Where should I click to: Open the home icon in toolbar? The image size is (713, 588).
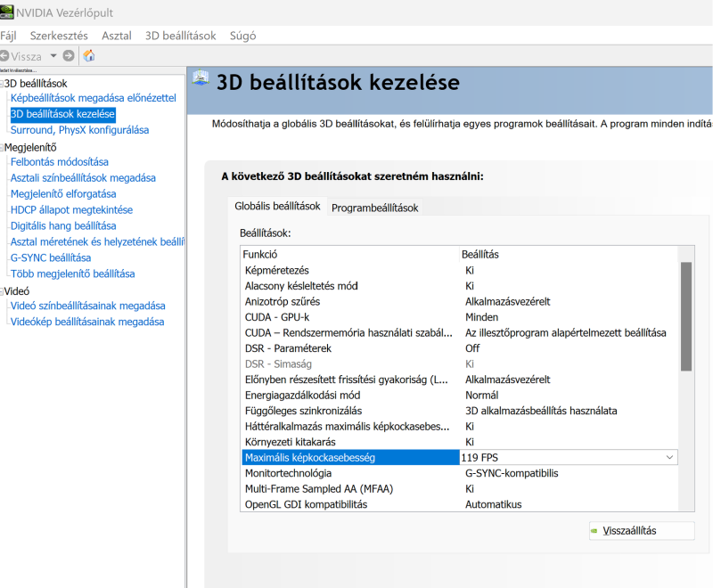point(89,56)
